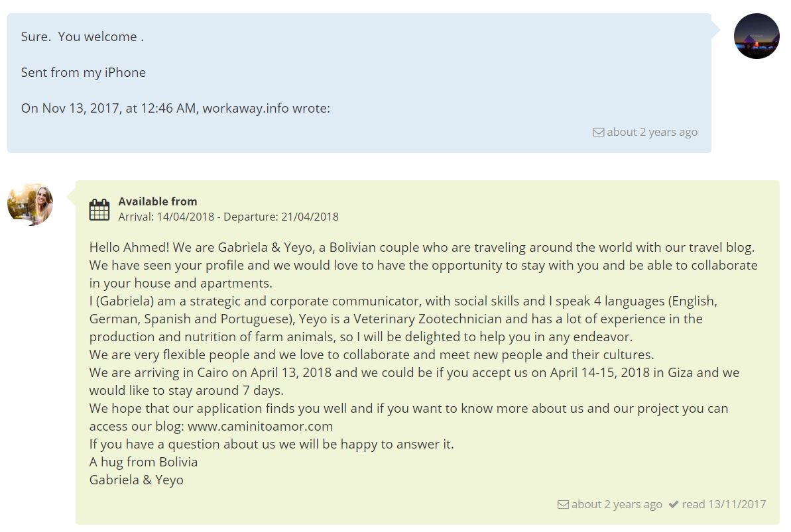Open the www.caminitoamor.com blog address
The height and width of the screenshot is (532, 791).
(x=260, y=426)
